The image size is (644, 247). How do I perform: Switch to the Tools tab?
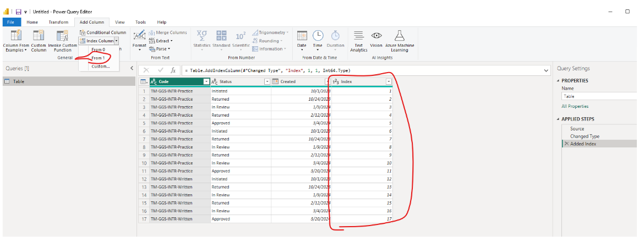tap(140, 22)
